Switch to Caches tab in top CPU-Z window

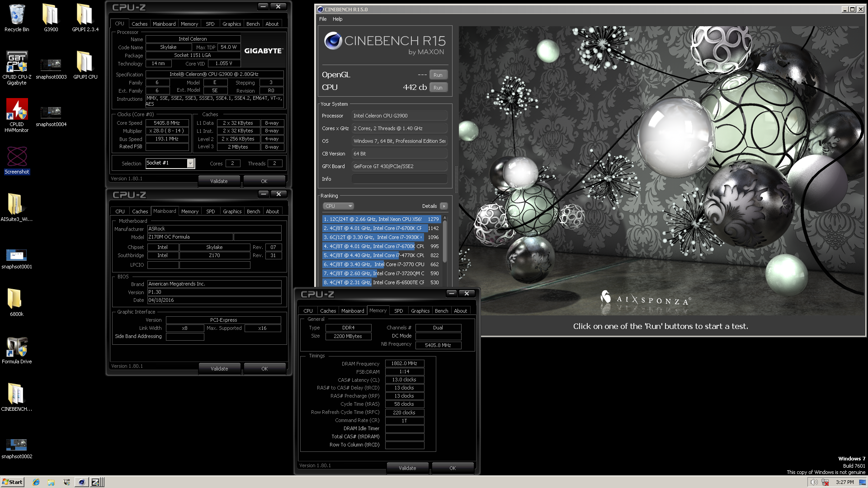140,24
